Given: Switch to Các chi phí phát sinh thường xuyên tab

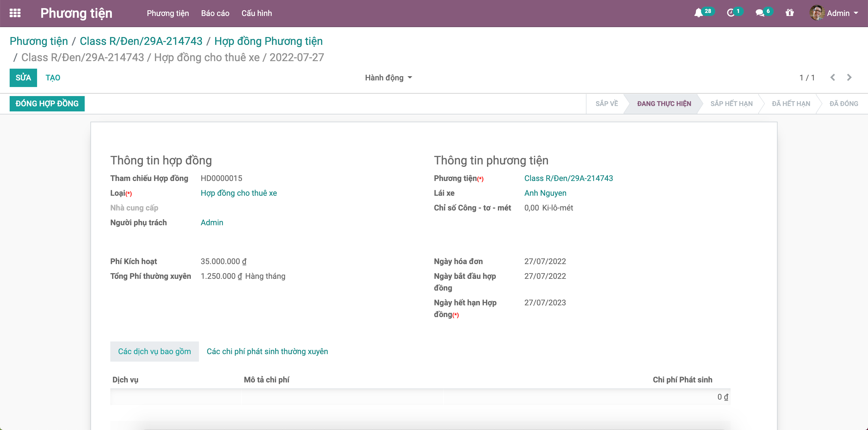Looking at the screenshot, I should (x=267, y=351).
